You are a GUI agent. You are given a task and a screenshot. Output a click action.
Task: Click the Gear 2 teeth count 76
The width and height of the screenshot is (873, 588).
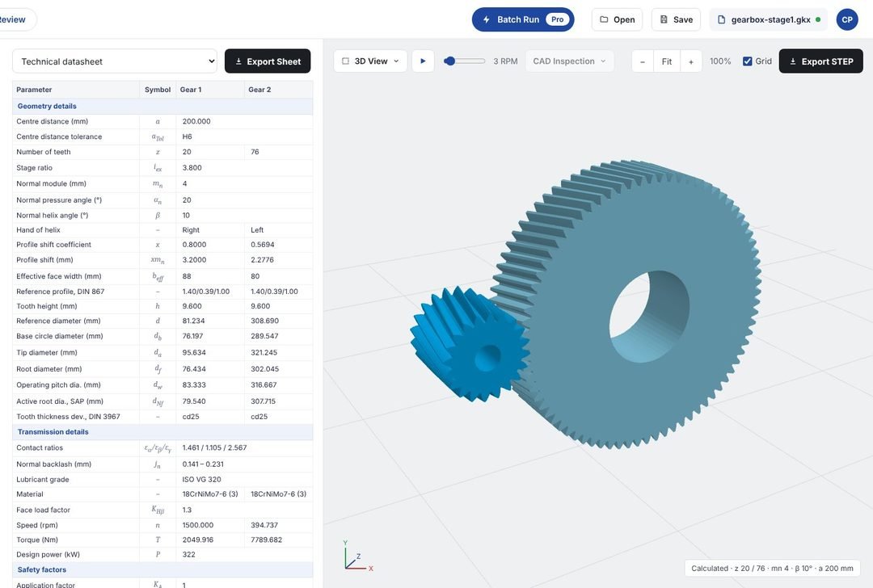(255, 152)
